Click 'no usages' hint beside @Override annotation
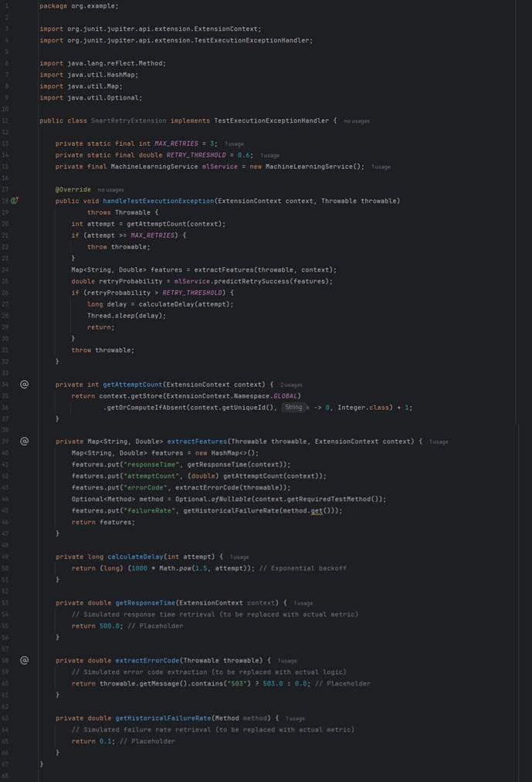The width and height of the screenshot is (532, 782). click(x=110, y=190)
